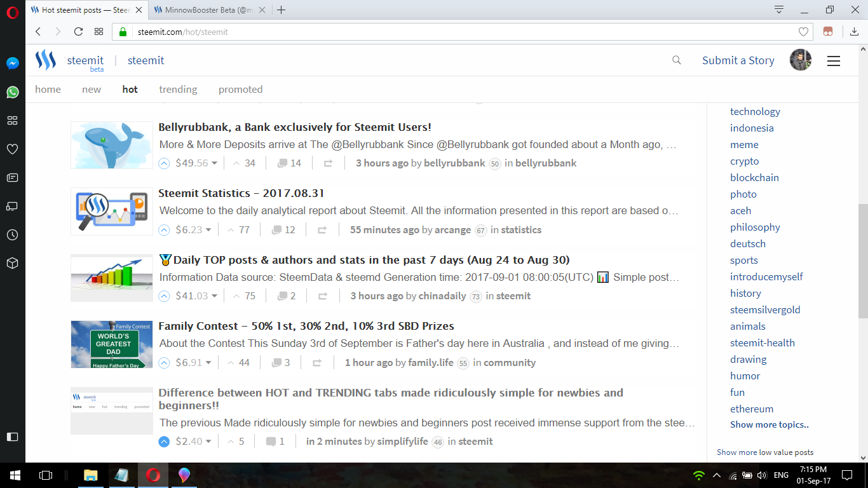
Task: Resteem the Steemit Statistics post
Action: (322, 230)
